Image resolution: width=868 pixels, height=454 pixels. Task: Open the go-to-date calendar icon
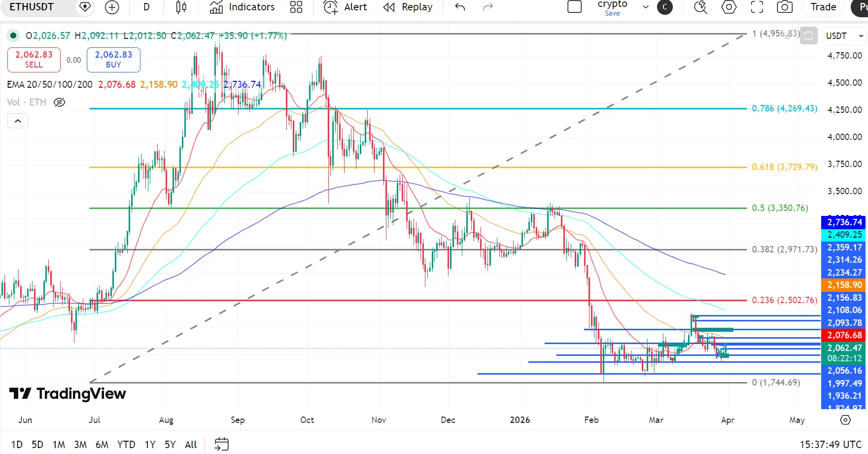coord(222,444)
